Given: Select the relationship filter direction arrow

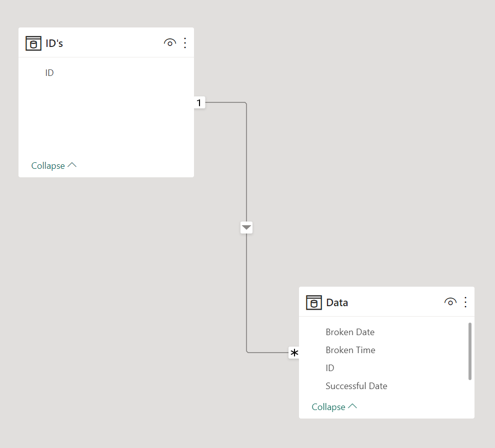Looking at the screenshot, I should (x=246, y=228).
